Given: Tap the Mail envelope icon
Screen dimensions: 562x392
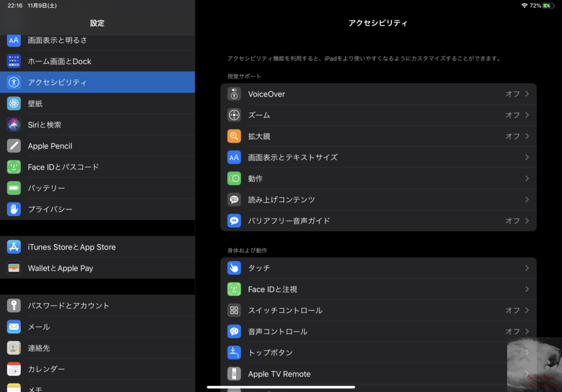Looking at the screenshot, I should [x=14, y=327].
